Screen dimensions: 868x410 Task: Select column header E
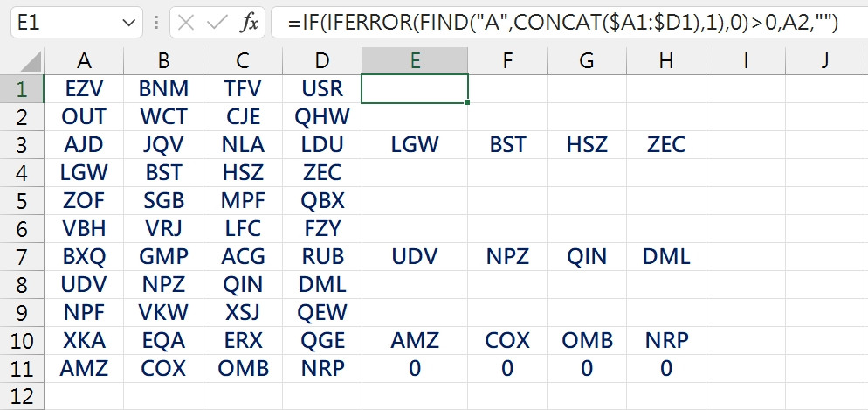point(415,60)
